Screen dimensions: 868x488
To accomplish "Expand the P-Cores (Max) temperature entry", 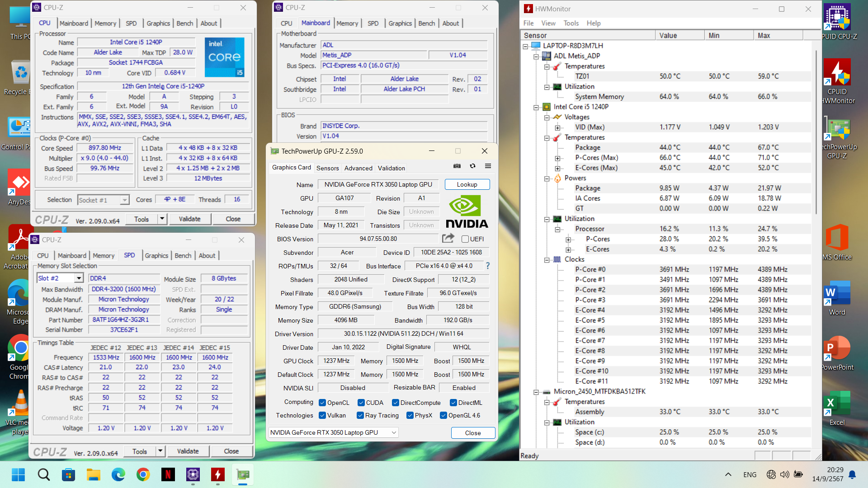I will 558,158.
